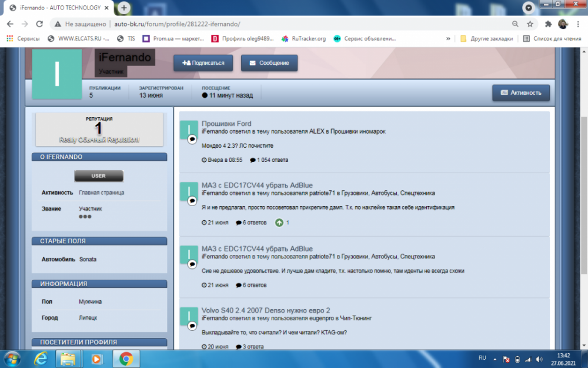Click the volume speaker icon in tray
Viewport: 588px width, 368px height.
(x=539, y=359)
